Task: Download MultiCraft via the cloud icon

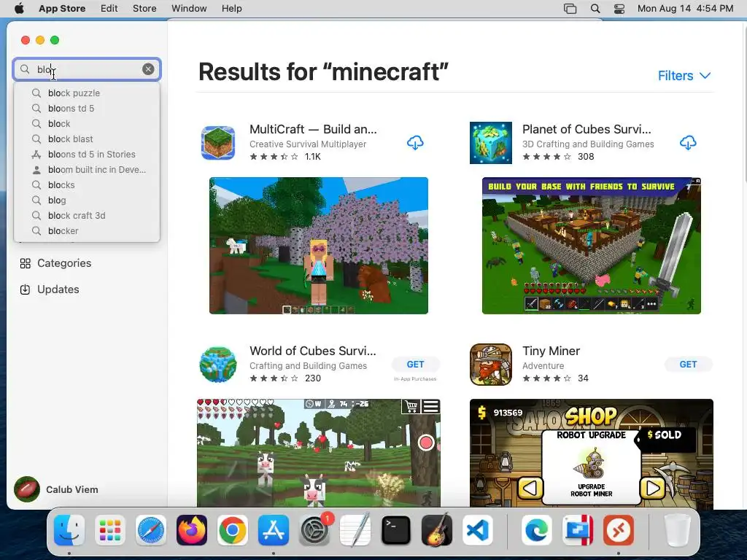Action: pos(415,142)
